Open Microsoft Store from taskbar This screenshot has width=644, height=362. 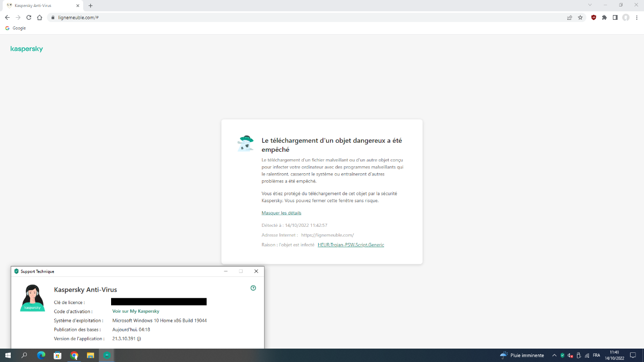pos(57,355)
